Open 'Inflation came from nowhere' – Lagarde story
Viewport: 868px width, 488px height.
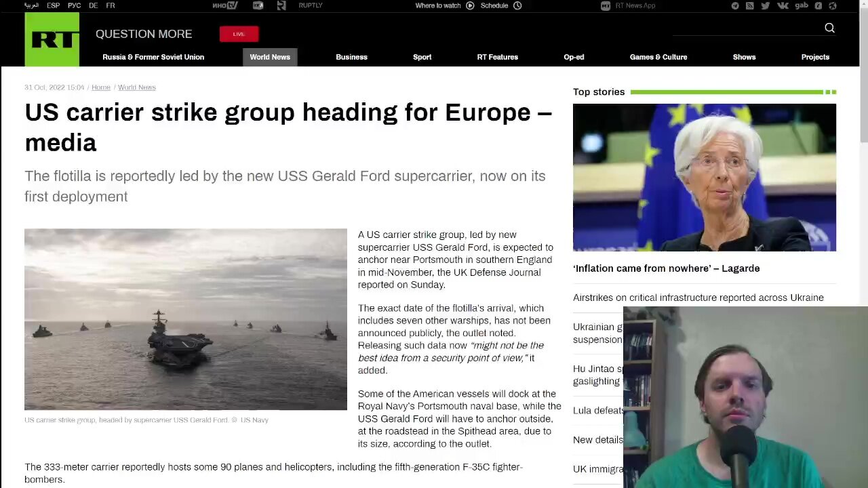tap(666, 268)
